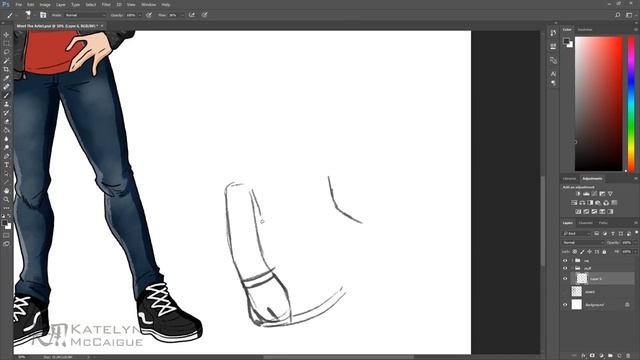
Task: Add a Curves adjustment
Action: [594, 194]
